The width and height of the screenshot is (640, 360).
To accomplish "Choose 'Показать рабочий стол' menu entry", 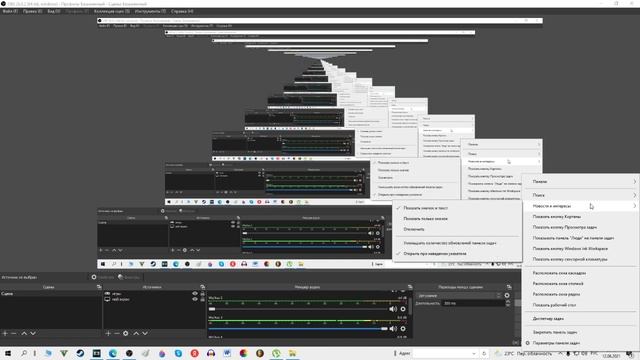I will (581, 305).
